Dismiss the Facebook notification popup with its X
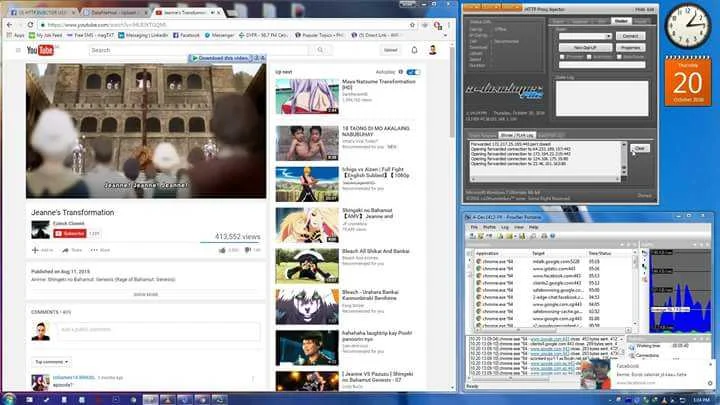This screenshot has width=720, height=405. pos(710,365)
